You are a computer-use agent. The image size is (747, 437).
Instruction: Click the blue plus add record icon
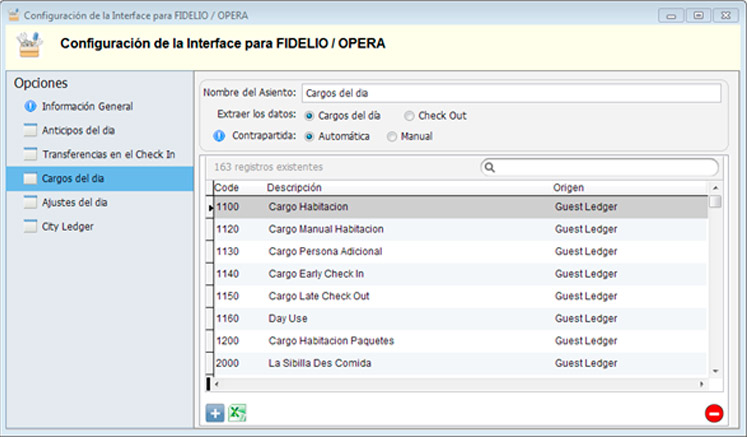[x=215, y=413]
